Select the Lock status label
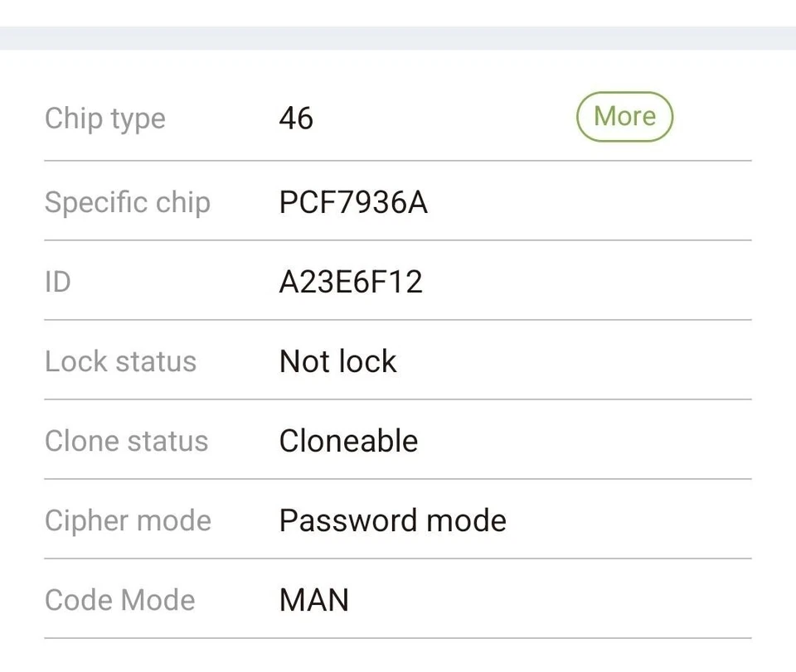This screenshot has width=796, height=672. pyautogui.click(x=121, y=361)
